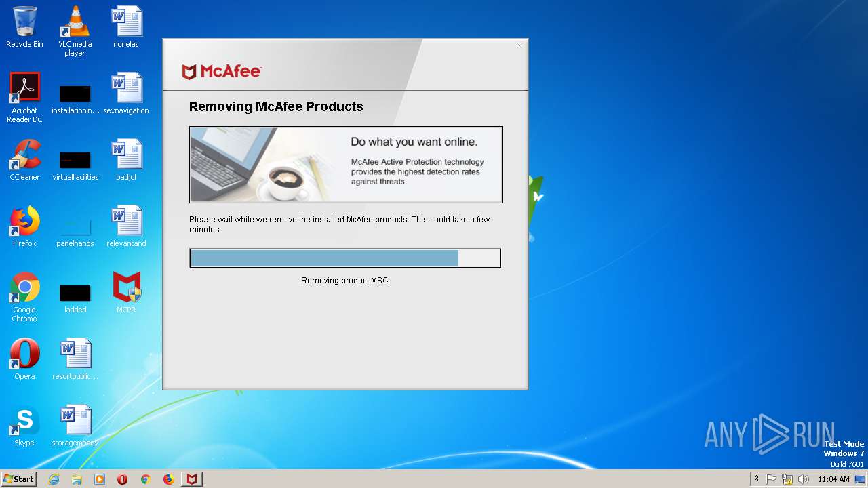Open the relevantand Word document
The image size is (868, 488).
[x=126, y=226]
